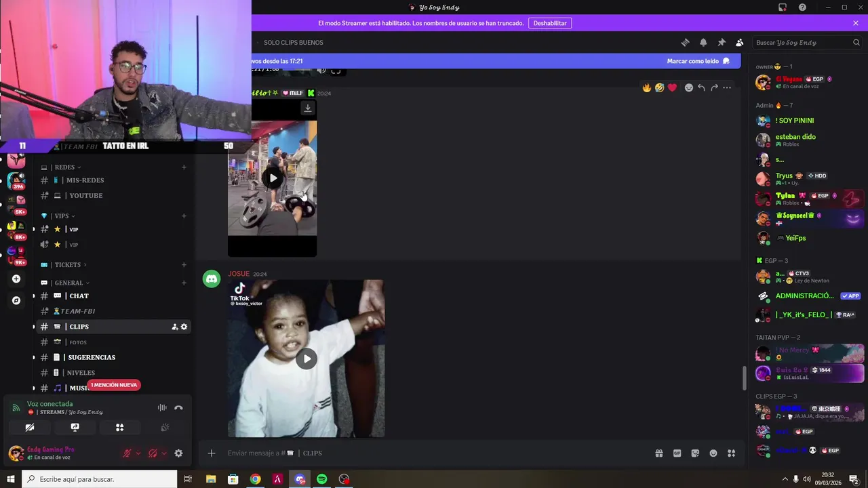Forward the message with arrow icon
The width and height of the screenshot is (868, 488).
(714, 87)
